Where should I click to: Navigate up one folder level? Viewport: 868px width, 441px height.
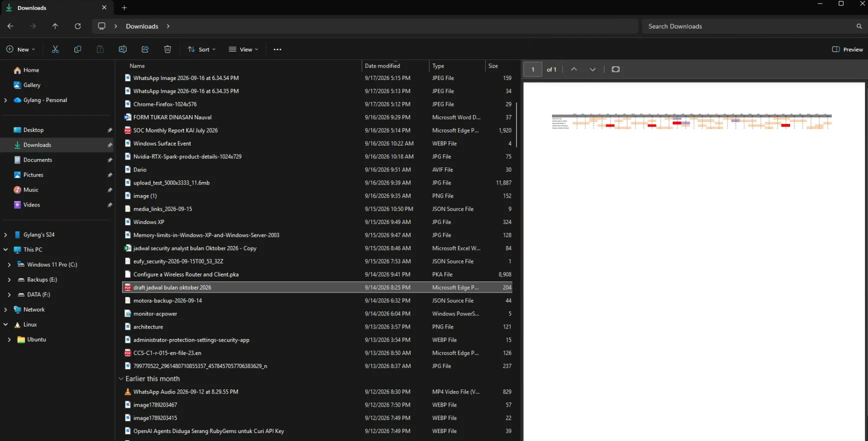55,26
